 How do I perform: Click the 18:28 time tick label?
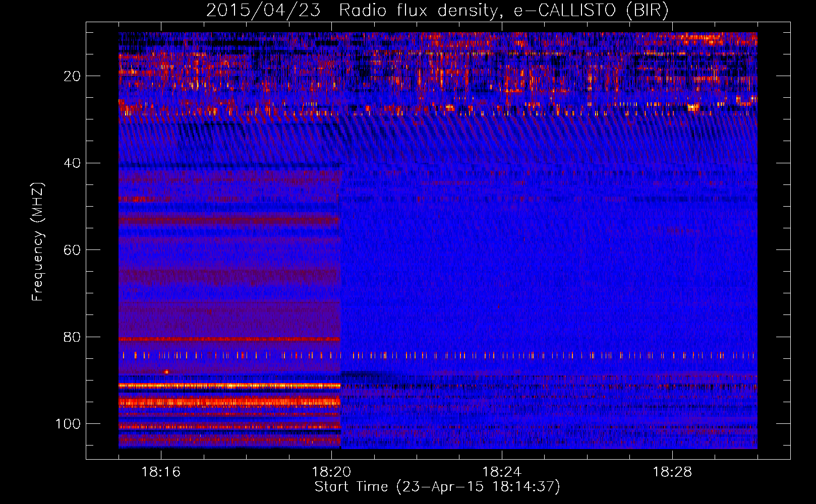click(x=672, y=472)
